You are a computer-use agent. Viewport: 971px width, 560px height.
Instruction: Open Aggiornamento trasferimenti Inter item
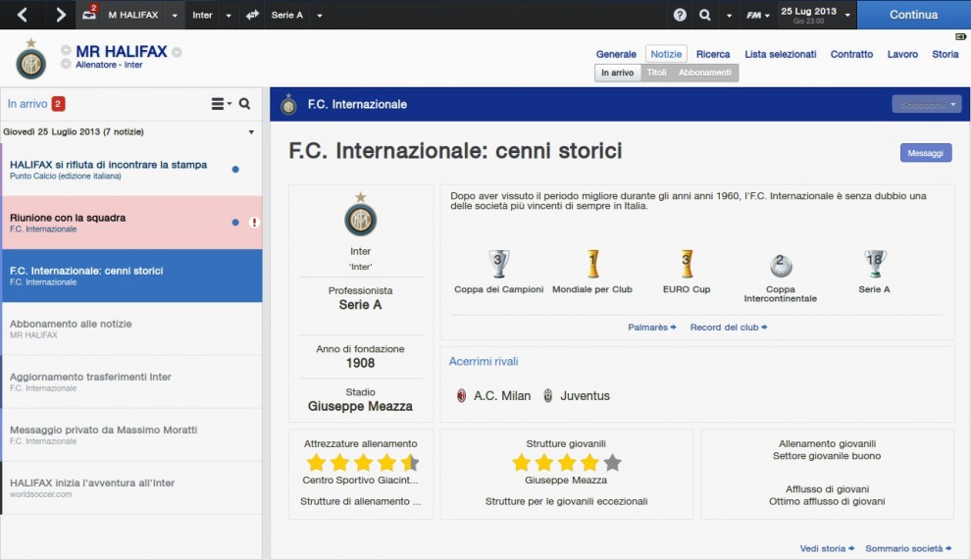131,382
